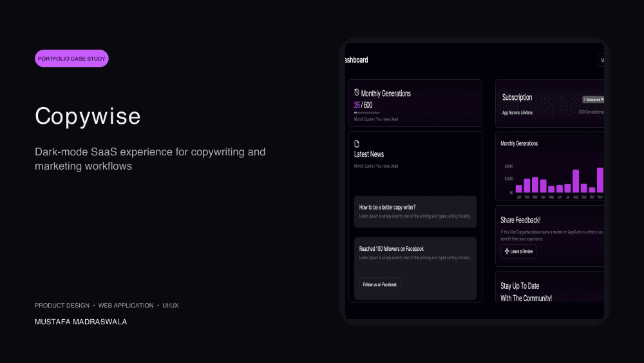Click the Aug bar in the chart
This screenshot has width=644, height=363.
tap(576, 181)
